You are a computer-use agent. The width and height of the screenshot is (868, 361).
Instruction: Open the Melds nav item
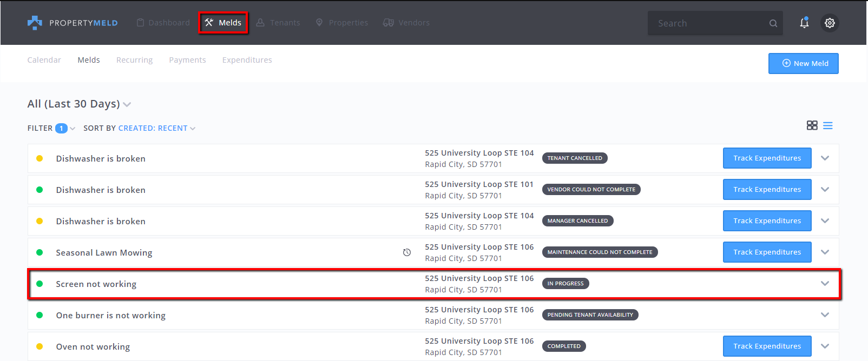coord(223,23)
